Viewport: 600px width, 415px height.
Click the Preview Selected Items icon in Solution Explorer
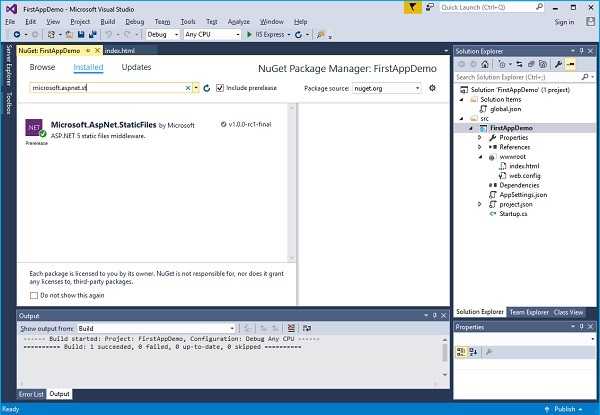click(571, 64)
